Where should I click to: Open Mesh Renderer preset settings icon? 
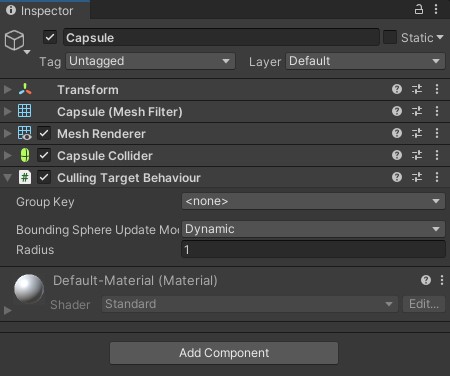[417, 133]
